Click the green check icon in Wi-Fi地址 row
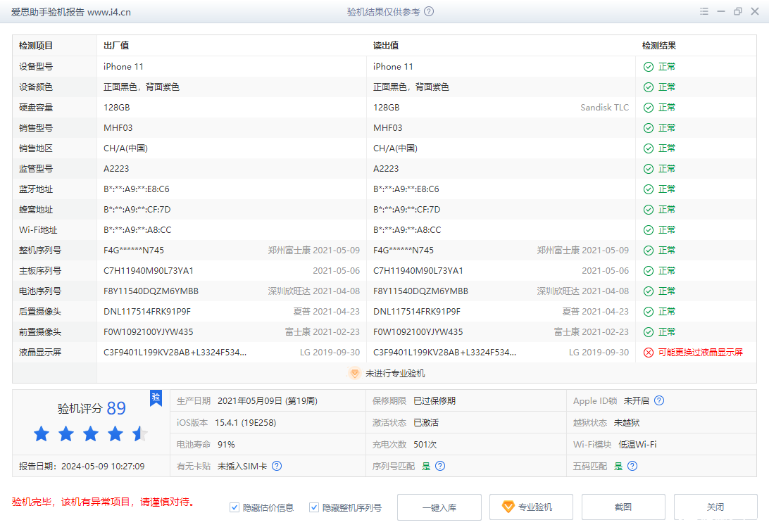769x532 pixels. tap(649, 230)
